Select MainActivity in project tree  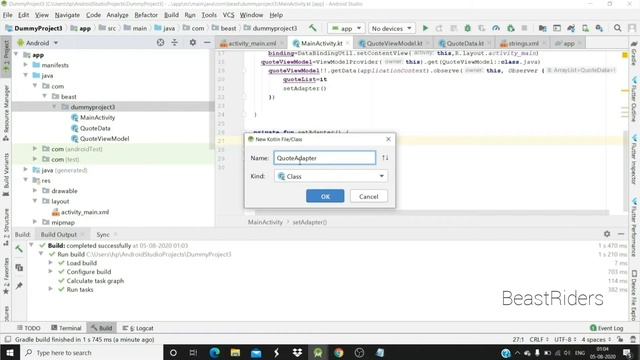point(93,117)
